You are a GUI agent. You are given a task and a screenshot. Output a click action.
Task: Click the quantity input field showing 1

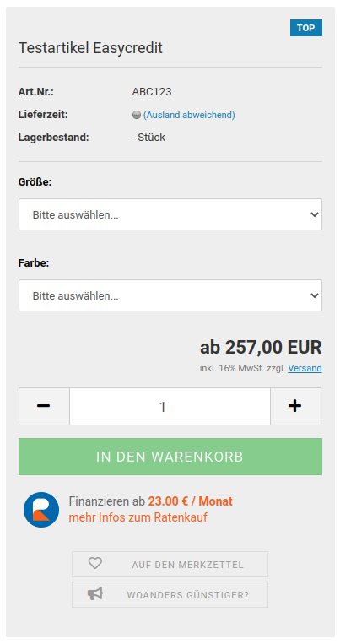(x=170, y=406)
